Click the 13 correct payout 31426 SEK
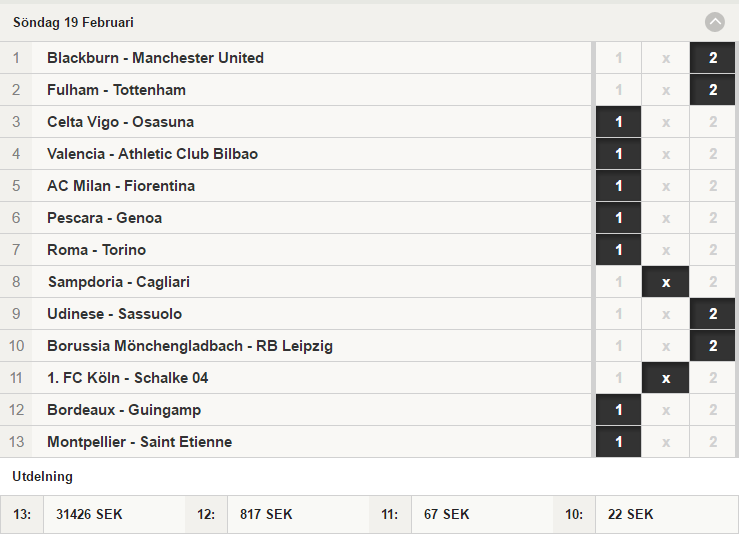The image size is (739, 536). (89, 514)
